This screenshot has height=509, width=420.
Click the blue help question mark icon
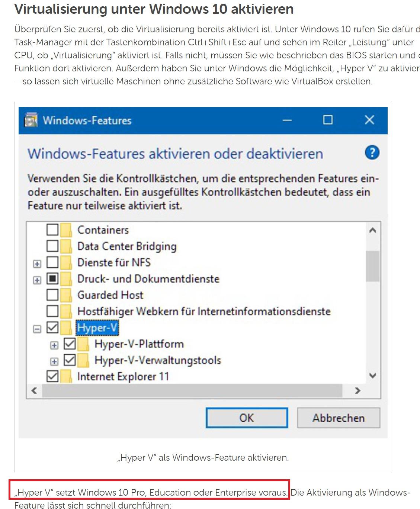click(x=372, y=153)
